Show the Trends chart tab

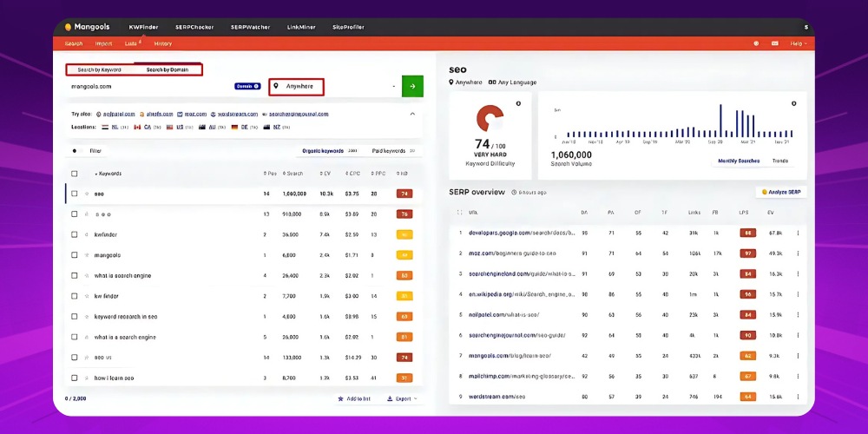click(780, 161)
